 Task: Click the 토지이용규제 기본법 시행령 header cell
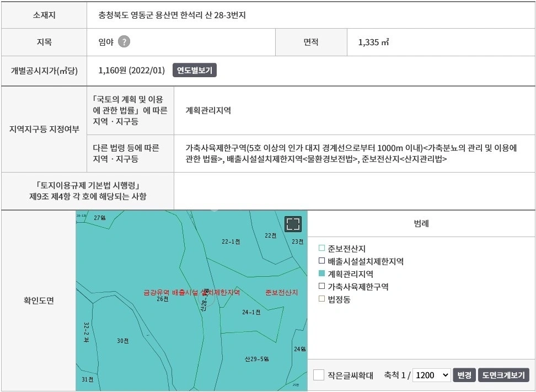point(88,191)
